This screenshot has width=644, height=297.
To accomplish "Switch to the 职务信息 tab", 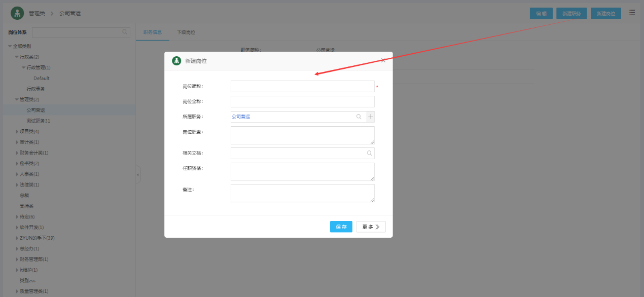I will [x=153, y=32].
